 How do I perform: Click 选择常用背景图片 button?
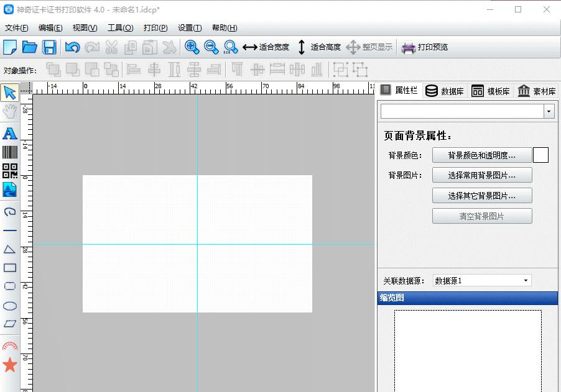[x=482, y=175]
